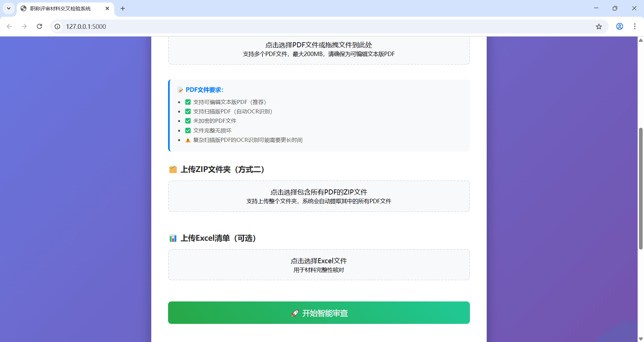Screen dimensions: 644x342
Task: Click the warning icon before 复杂扫描版PDF提示
Action: (x=188, y=140)
